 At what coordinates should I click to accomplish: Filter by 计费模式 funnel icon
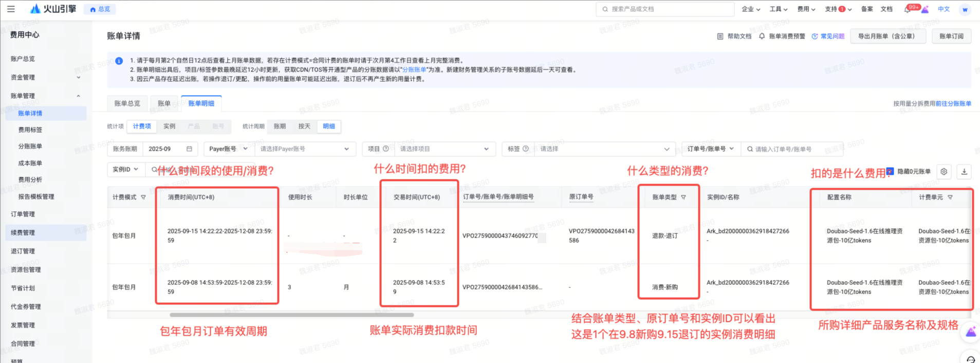click(x=143, y=197)
